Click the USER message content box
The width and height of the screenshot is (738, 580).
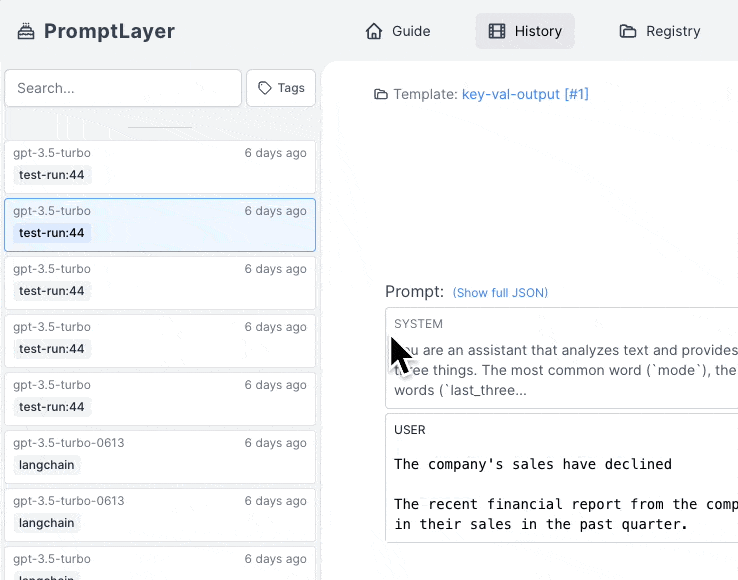click(x=562, y=478)
